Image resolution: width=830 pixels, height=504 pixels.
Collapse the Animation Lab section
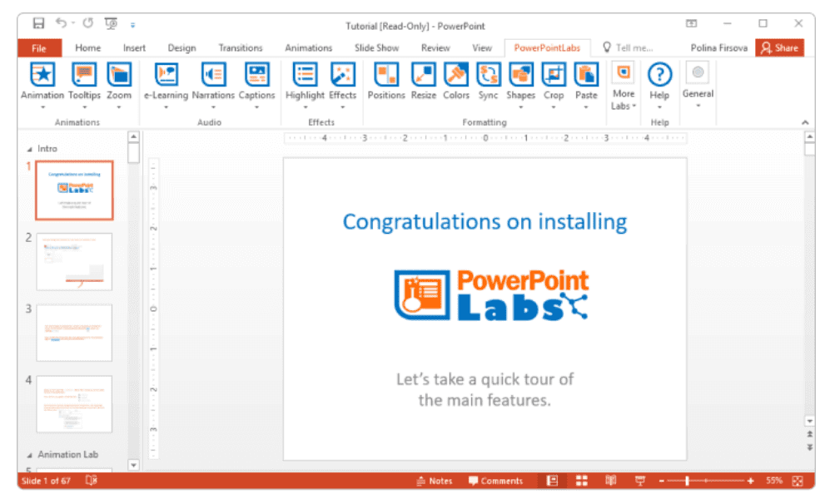pyautogui.click(x=30, y=455)
